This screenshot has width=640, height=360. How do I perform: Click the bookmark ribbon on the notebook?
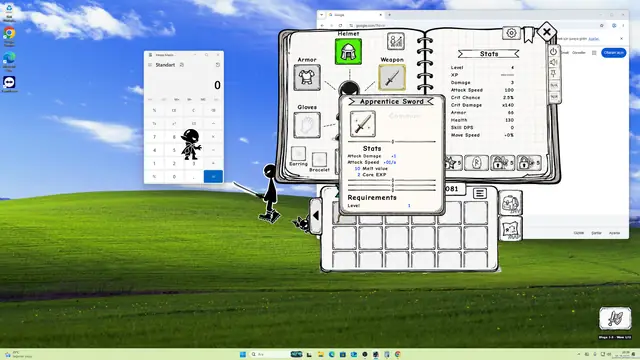[529, 35]
